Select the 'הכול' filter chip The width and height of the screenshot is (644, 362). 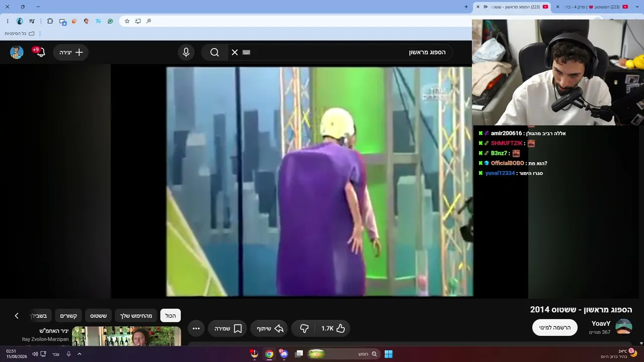[171, 316]
